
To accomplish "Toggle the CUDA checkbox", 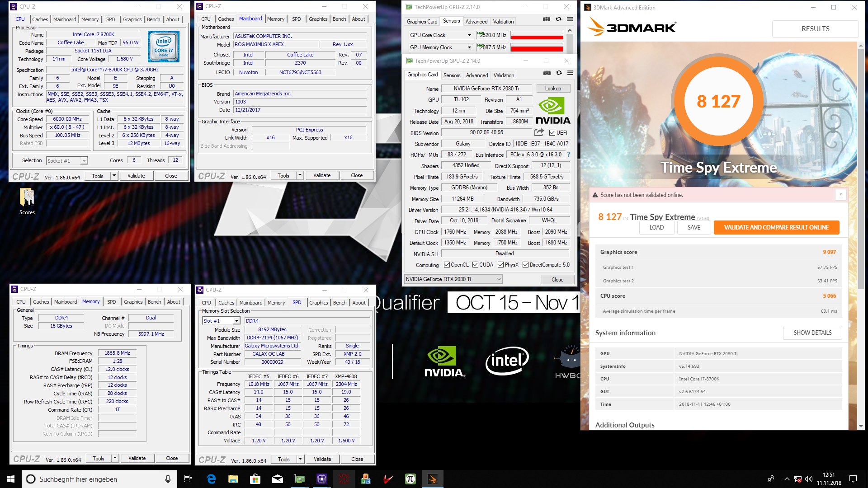I will [x=475, y=265].
